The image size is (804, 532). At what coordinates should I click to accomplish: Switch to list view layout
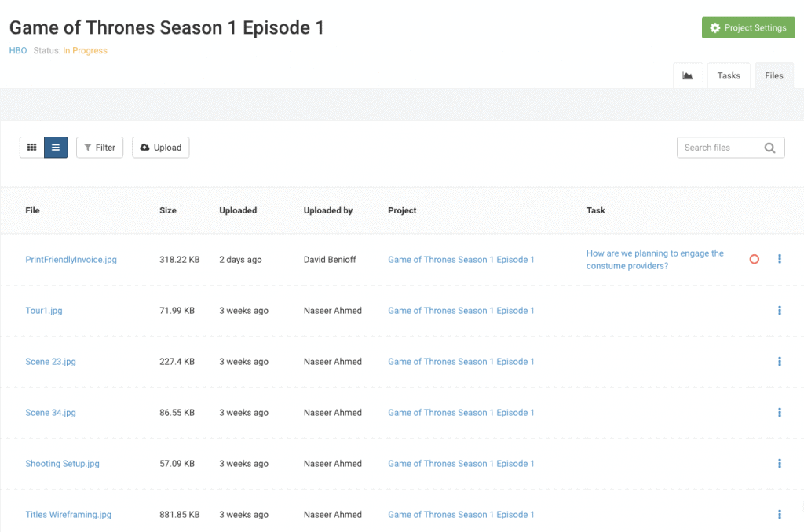pyautogui.click(x=56, y=148)
